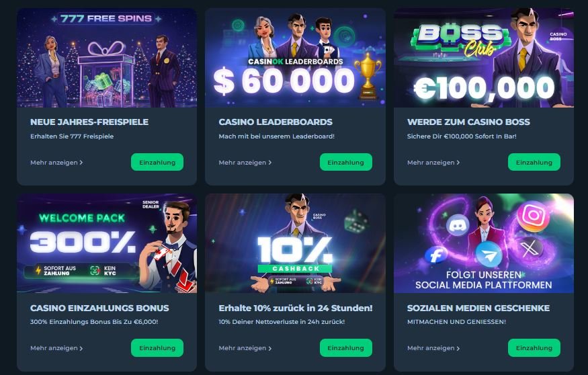Click Einzahlung on Werde zum Casino Boss
Image resolution: width=588 pixels, height=375 pixels.
point(534,162)
